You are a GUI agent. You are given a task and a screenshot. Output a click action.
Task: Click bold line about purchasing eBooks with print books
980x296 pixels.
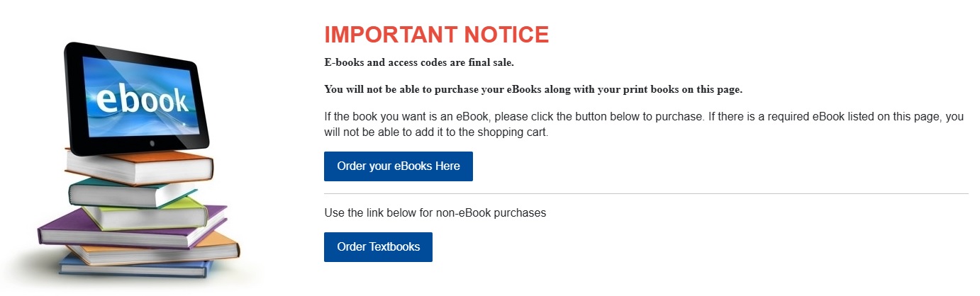(x=533, y=90)
